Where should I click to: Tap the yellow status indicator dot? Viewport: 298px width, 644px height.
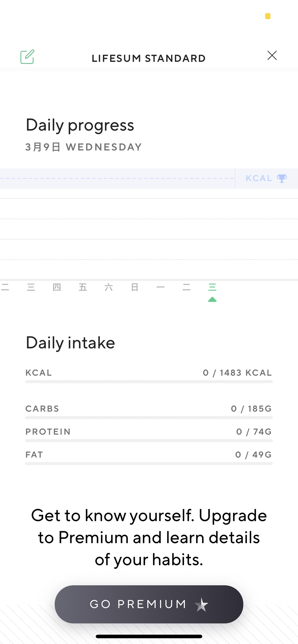coord(268,16)
